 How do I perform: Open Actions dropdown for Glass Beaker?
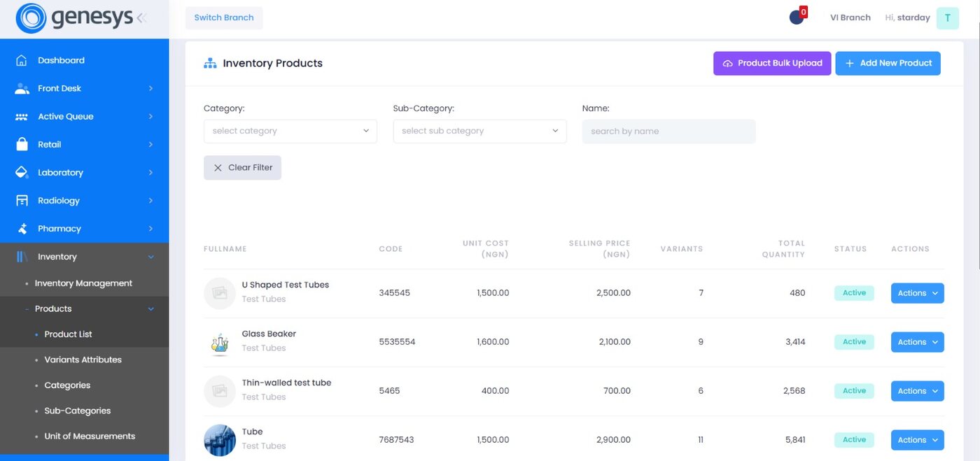coord(917,342)
